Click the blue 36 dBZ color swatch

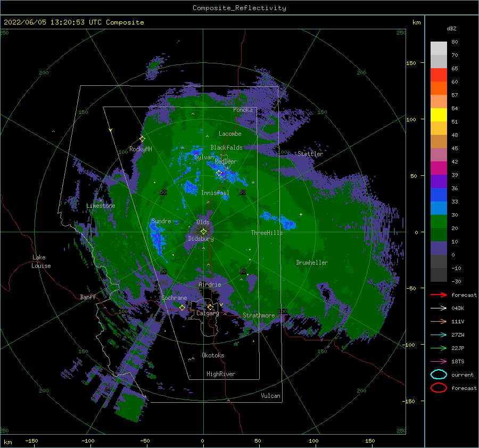[x=439, y=194]
